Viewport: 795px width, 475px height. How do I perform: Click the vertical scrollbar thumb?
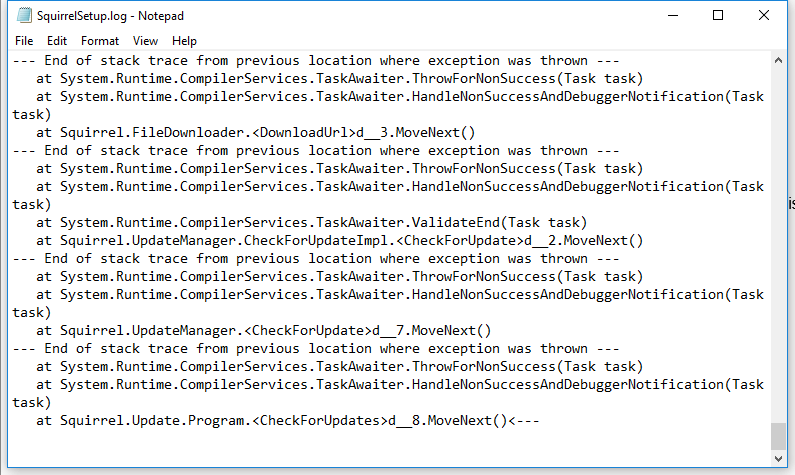tap(778, 437)
